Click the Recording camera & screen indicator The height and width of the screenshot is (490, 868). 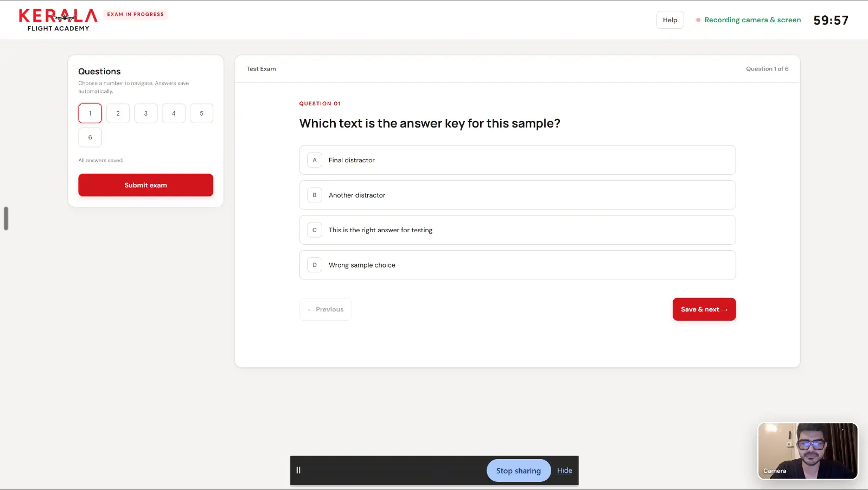pyautogui.click(x=748, y=20)
